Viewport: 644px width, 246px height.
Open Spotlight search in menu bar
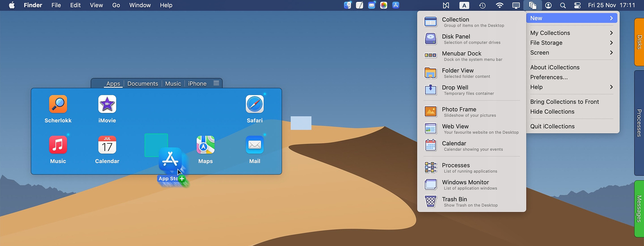[x=563, y=5]
